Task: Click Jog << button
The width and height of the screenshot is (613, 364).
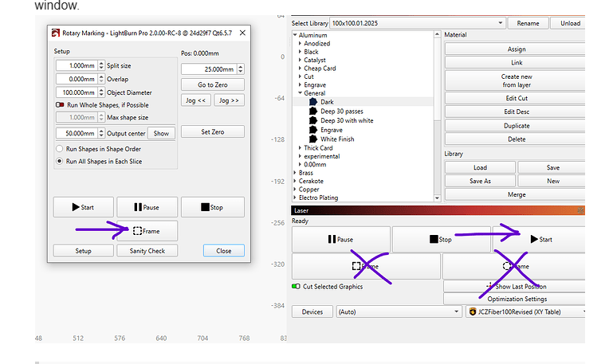Action: (196, 100)
